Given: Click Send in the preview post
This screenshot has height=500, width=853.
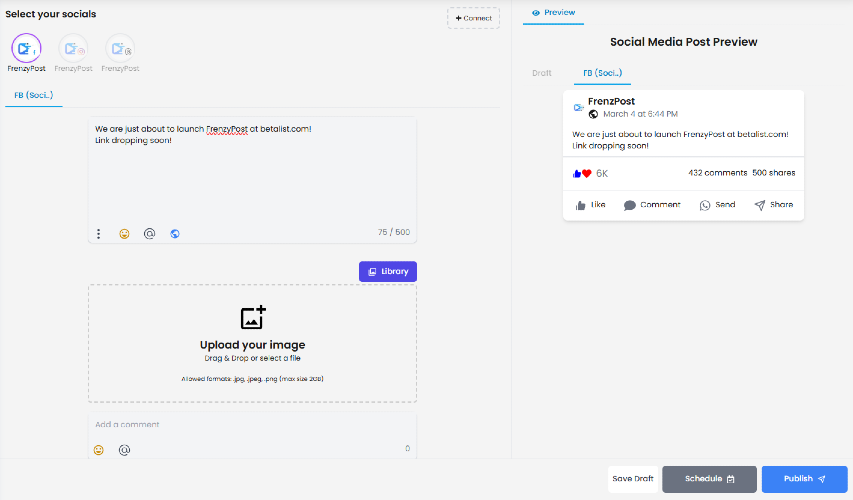Looking at the screenshot, I should pyautogui.click(x=717, y=205).
